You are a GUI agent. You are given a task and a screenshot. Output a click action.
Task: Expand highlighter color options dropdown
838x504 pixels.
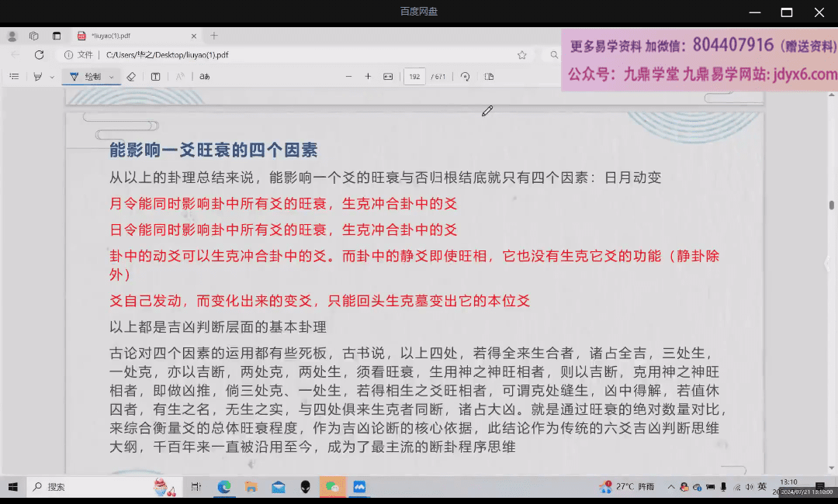(x=52, y=77)
